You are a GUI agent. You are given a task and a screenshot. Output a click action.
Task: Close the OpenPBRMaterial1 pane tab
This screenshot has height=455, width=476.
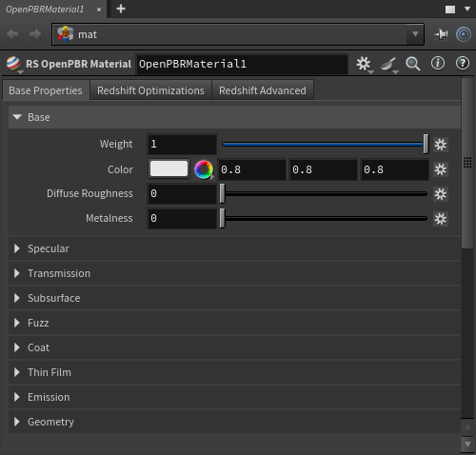point(99,10)
